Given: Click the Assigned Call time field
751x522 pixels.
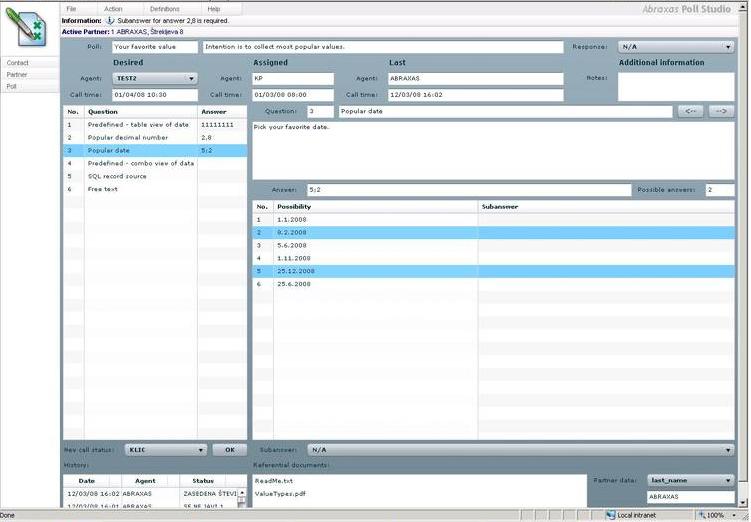Looking at the screenshot, I should pyautogui.click(x=293, y=95).
